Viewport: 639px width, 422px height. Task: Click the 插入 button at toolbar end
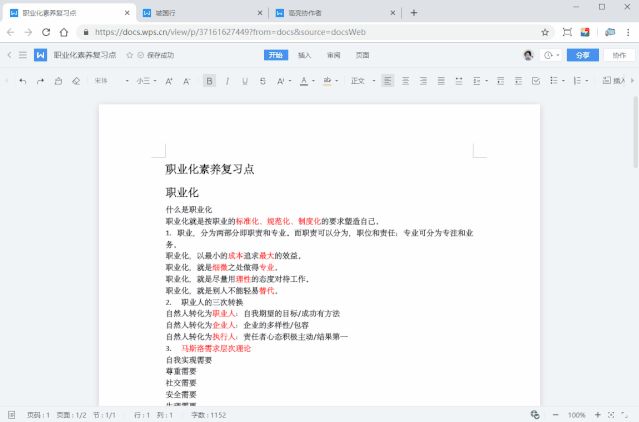click(614, 81)
